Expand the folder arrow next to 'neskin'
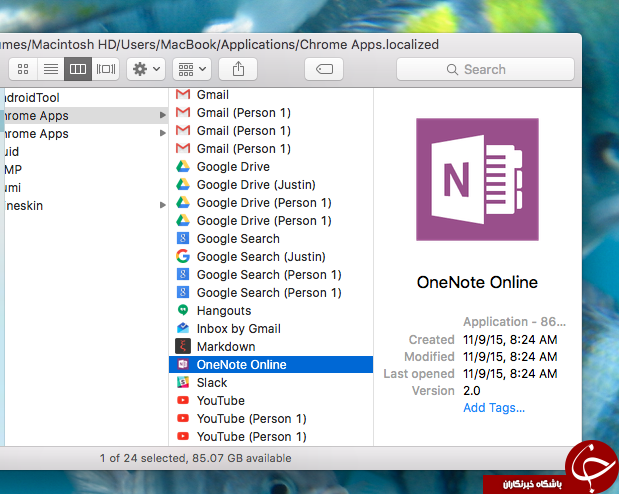The image size is (619, 494). tap(162, 205)
